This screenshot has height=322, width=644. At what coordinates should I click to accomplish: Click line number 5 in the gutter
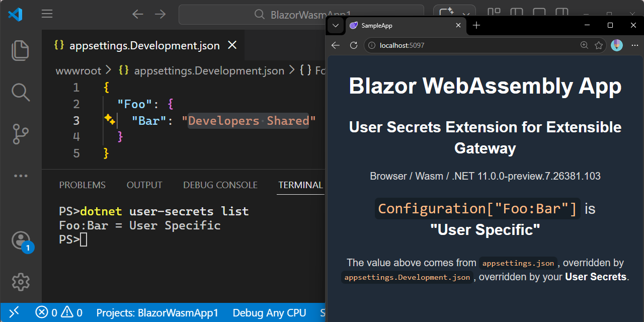click(76, 153)
